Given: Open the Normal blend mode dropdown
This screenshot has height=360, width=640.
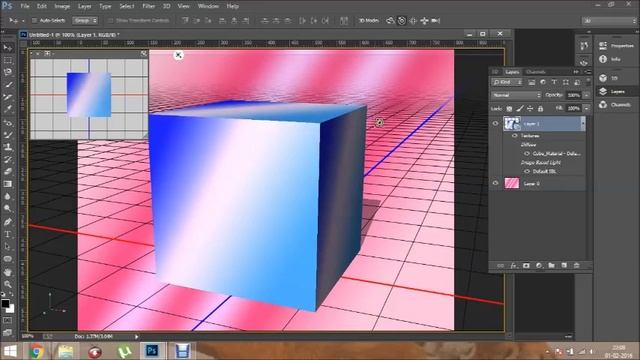Looking at the screenshot, I should pyautogui.click(x=516, y=95).
